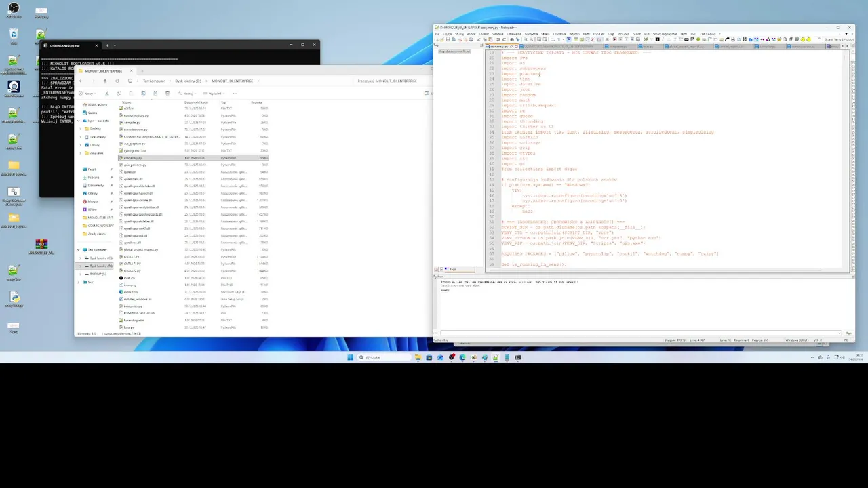Image resolution: width=868 pixels, height=488 pixels.
Task: Switch to the czarymary.py tab in Notepad++
Action: [x=501, y=47]
